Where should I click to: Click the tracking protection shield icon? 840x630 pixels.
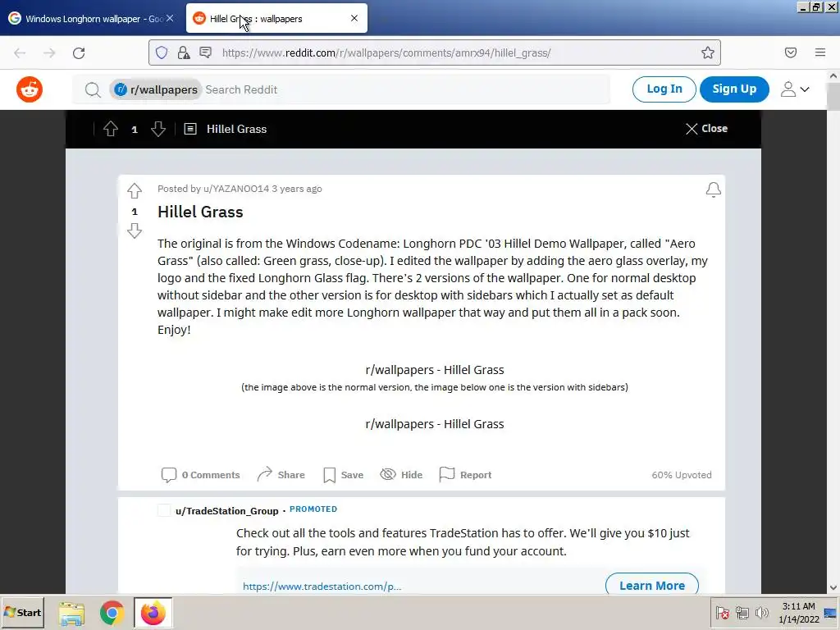point(162,52)
